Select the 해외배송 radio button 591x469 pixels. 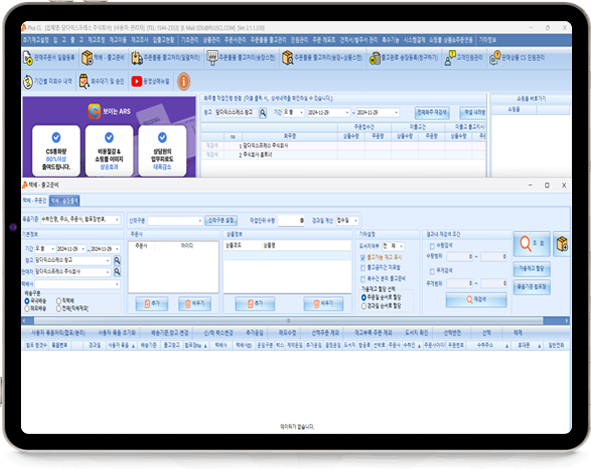[27, 309]
